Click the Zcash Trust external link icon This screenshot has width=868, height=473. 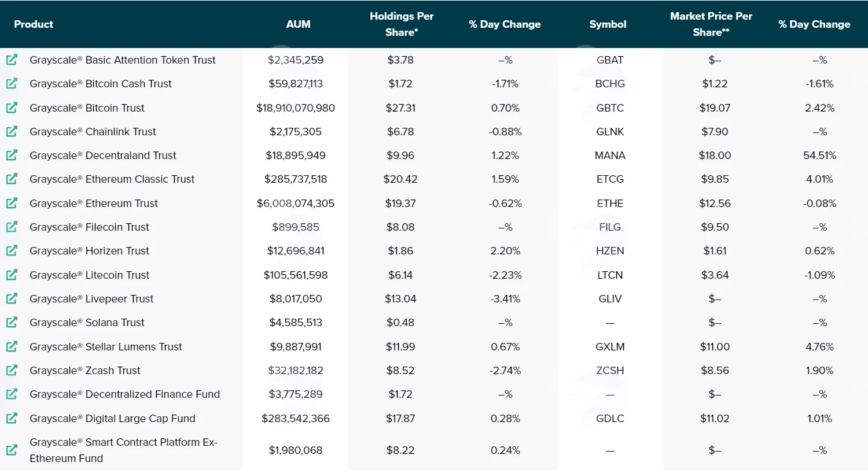(12, 370)
